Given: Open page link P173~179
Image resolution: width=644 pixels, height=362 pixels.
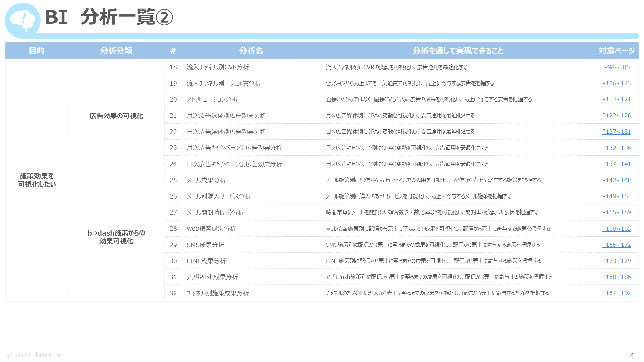Looking at the screenshot, I should point(617,261).
